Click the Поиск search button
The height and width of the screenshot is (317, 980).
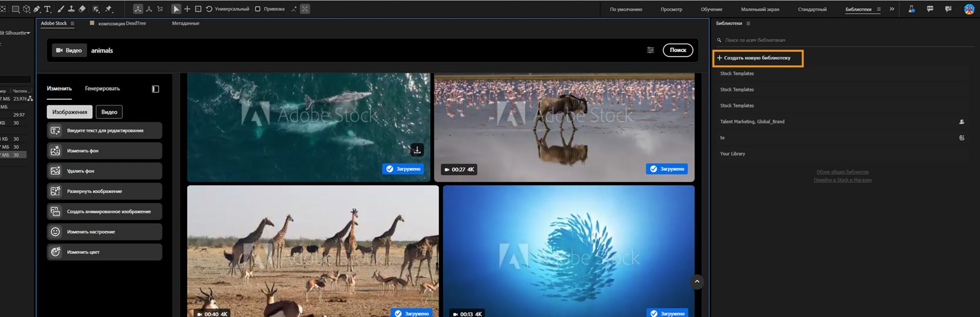click(x=678, y=50)
